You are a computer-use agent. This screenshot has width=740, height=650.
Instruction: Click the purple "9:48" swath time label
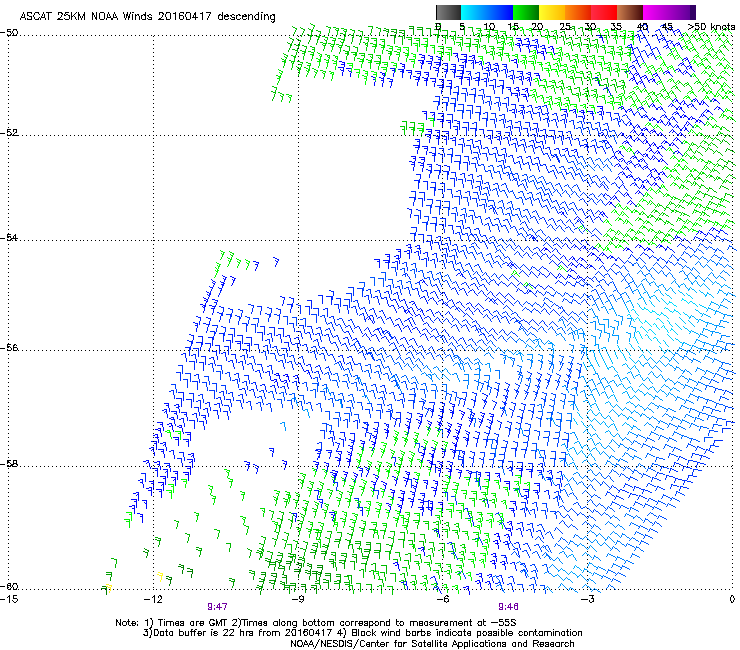(509, 607)
